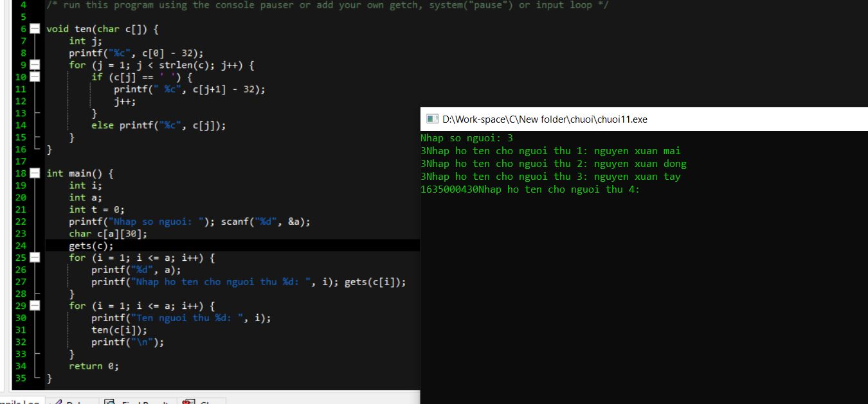Collapse the for loop on line 29
The width and height of the screenshot is (868, 404).
pos(35,306)
